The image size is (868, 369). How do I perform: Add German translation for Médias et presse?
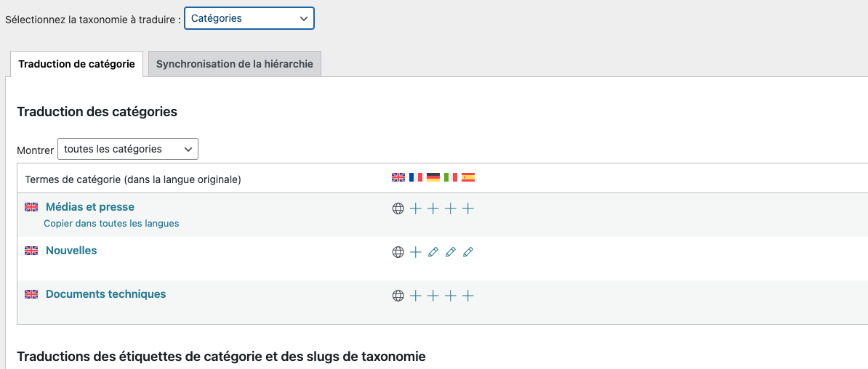[x=433, y=208]
